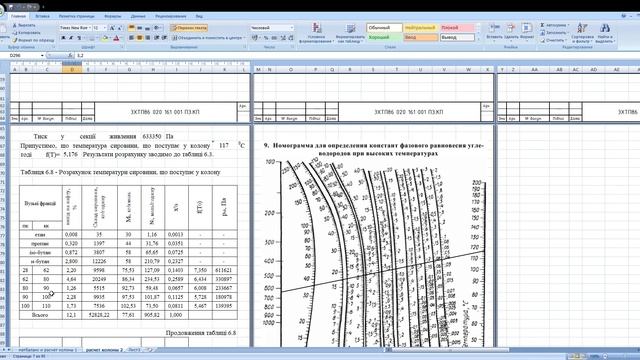The height and width of the screenshot is (360, 640).
Task: Decrease font size with small A icon
Action: click(x=120, y=28)
